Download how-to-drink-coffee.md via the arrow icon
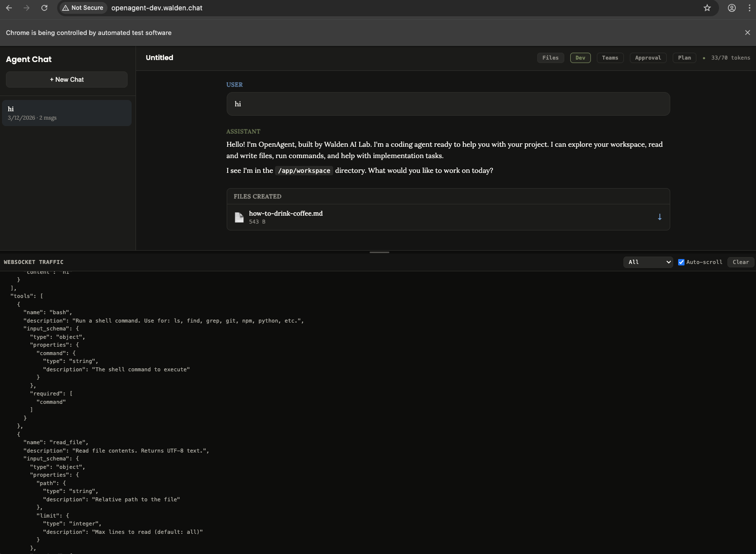Screen dimensions: 756x554 point(659,217)
